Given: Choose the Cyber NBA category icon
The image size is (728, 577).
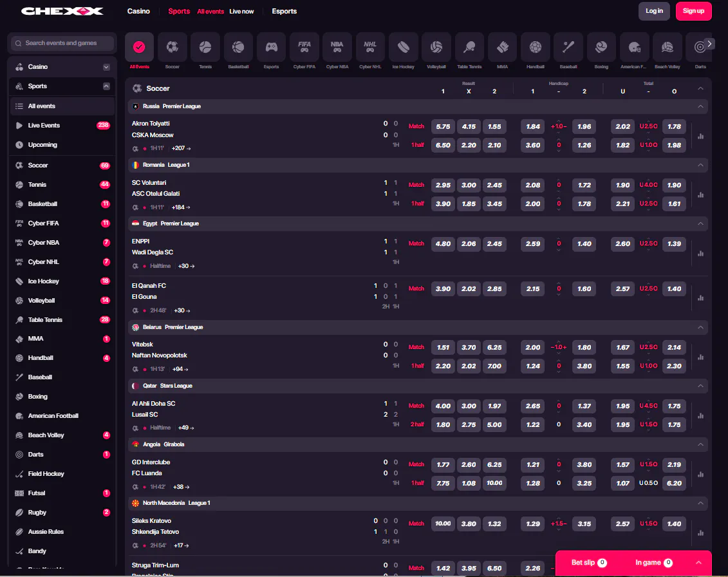Looking at the screenshot, I should (337, 47).
